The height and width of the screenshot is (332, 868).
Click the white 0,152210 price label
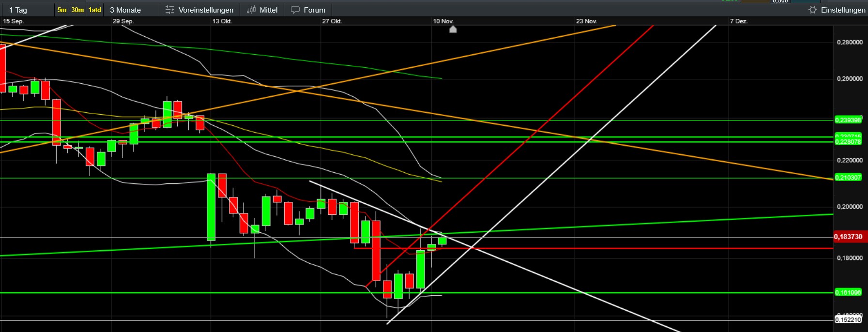[848, 319]
